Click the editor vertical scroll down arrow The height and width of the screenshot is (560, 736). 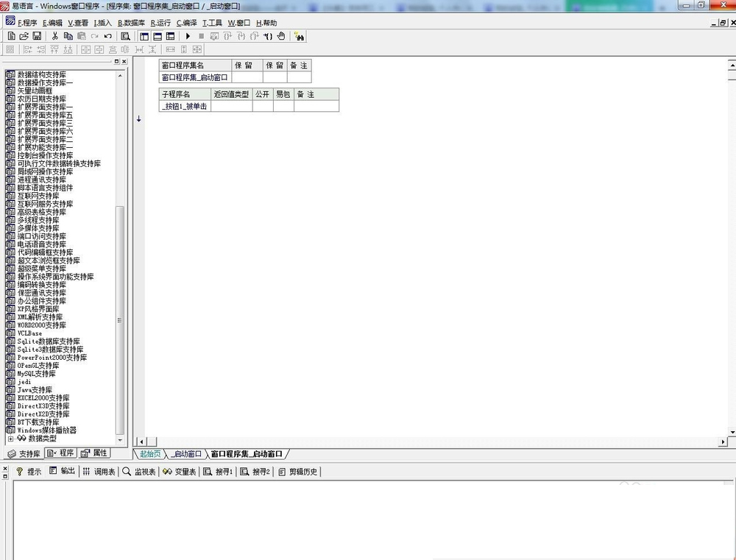point(732,432)
